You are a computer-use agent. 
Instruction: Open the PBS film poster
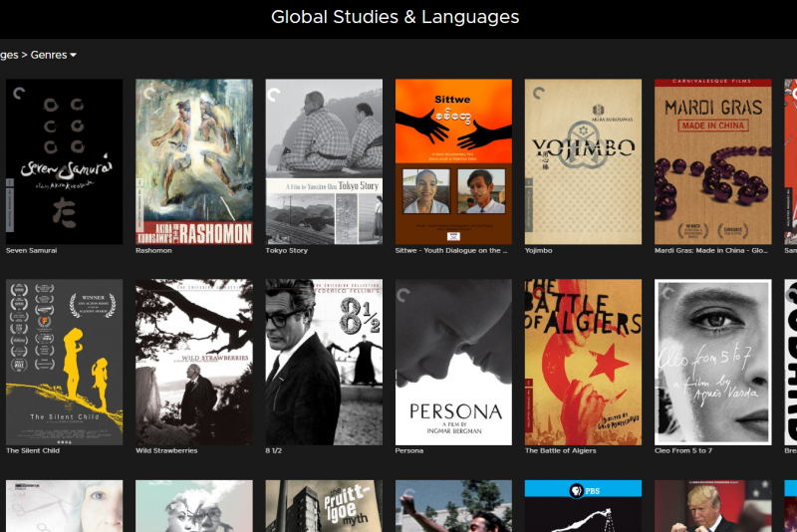(583, 506)
